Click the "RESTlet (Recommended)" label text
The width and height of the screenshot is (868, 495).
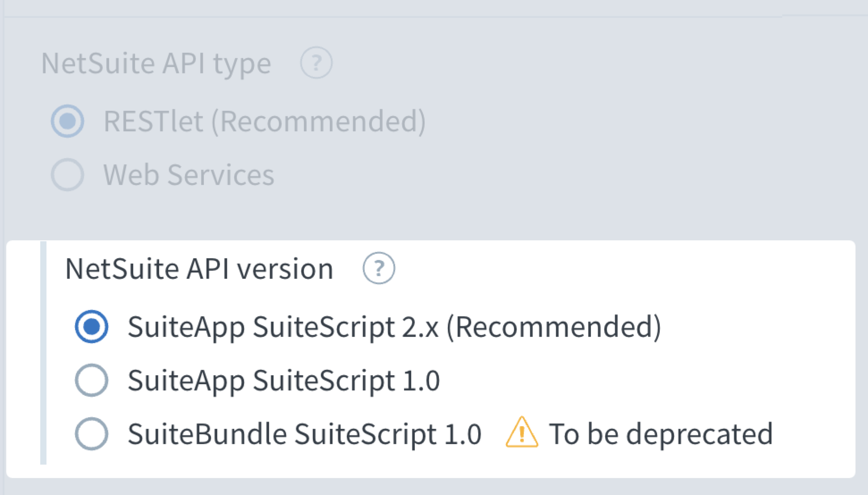click(x=264, y=121)
